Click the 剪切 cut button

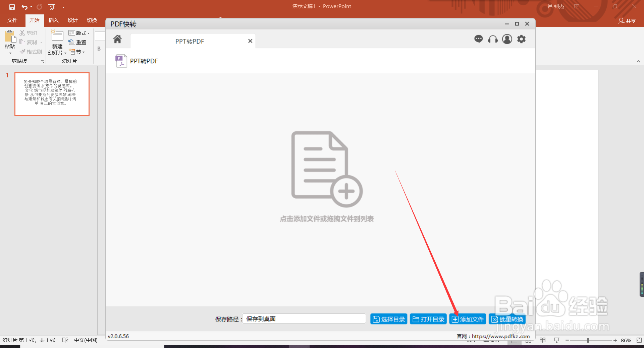pyautogui.click(x=28, y=33)
